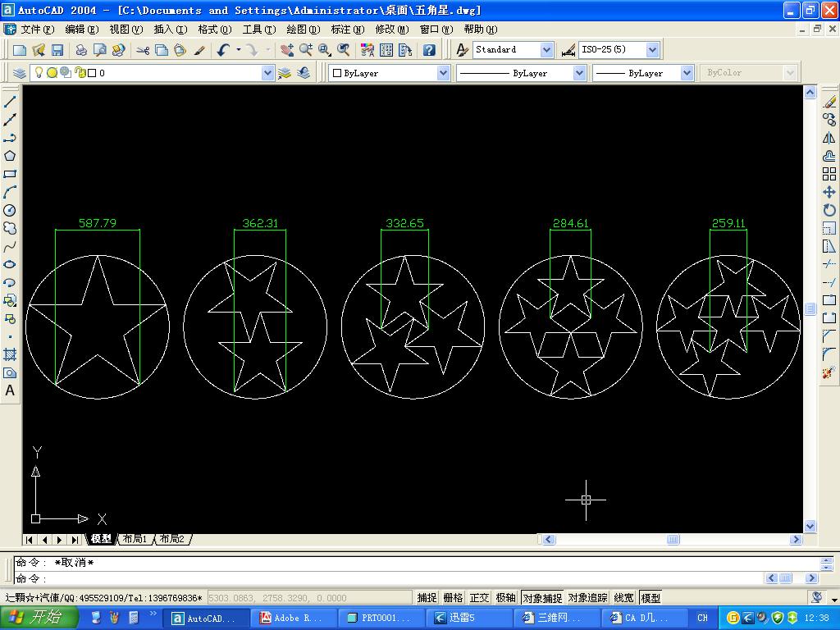The width and height of the screenshot is (840, 630).
Task: Click the command line input field
Action: tap(389, 578)
